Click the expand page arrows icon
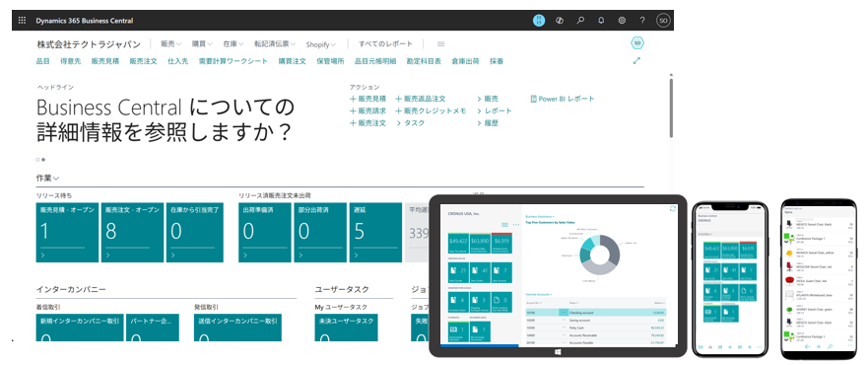The image size is (868, 365). pos(636,61)
